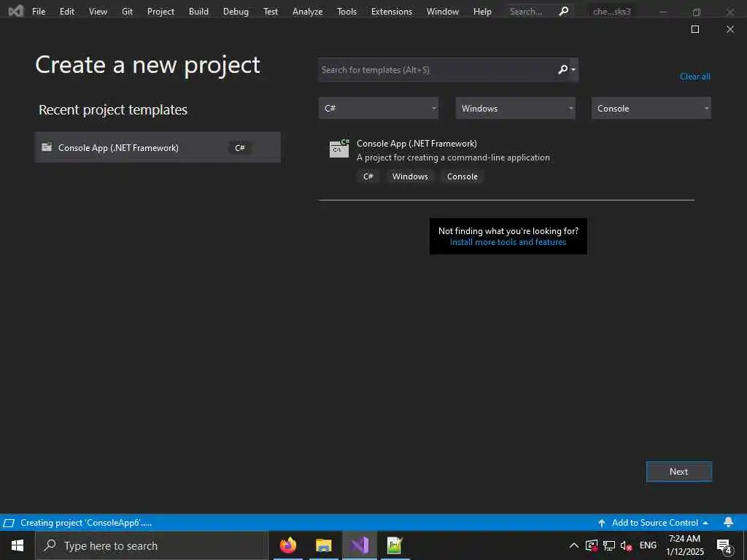The image size is (747, 560).
Task: Expand the Add to Source Control menu
Action: (705, 523)
